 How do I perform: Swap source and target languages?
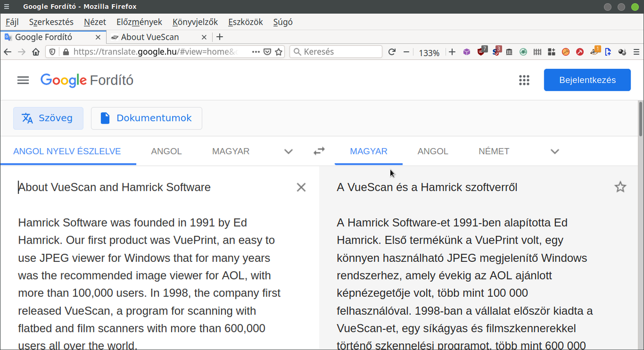319,151
